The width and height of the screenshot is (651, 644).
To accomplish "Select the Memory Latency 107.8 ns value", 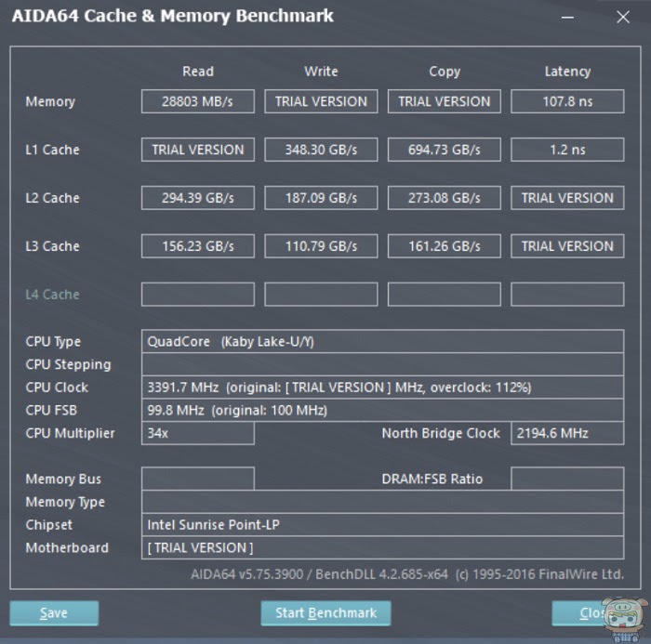I will coord(567,101).
